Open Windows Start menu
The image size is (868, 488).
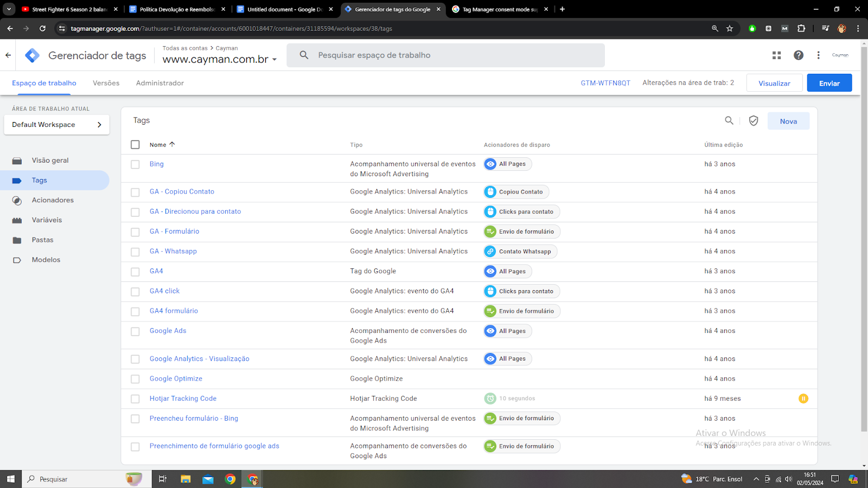click(x=11, y=479)
